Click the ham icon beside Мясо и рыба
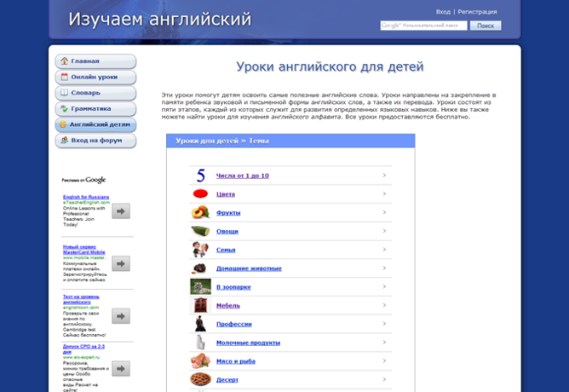The image size is (569, 392). (x=200, y=360)
